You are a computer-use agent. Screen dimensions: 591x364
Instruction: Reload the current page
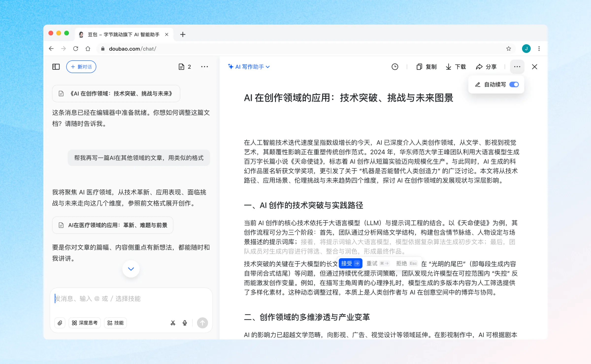76,49
